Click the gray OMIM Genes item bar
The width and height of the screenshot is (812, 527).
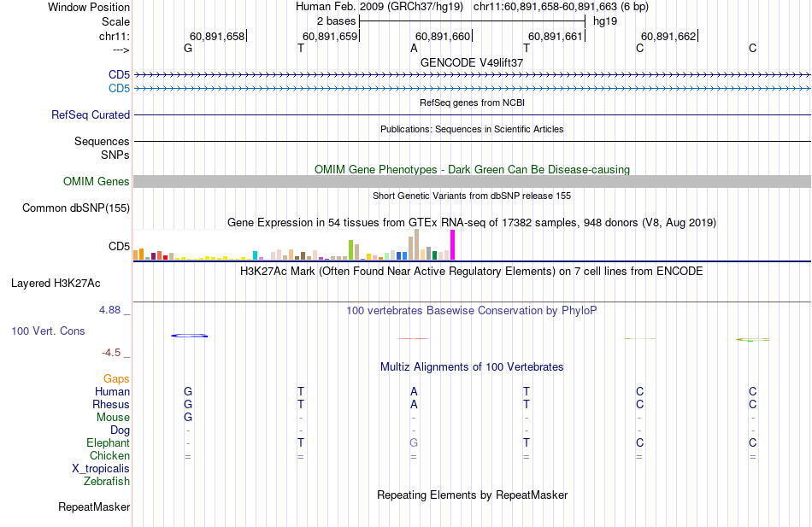tap(472, 181)
